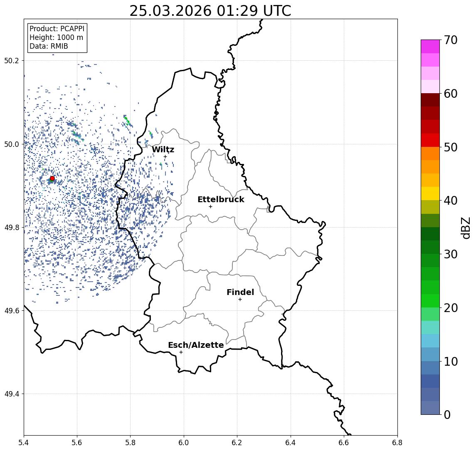Pick the light blue swatch between 10 and 20 dBZ
This screenshot has width=476, height=451.
click(430, 341)
